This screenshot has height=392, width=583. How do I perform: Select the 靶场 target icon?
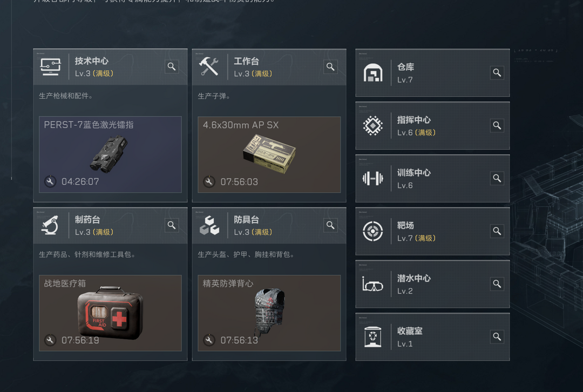point(373,231)
